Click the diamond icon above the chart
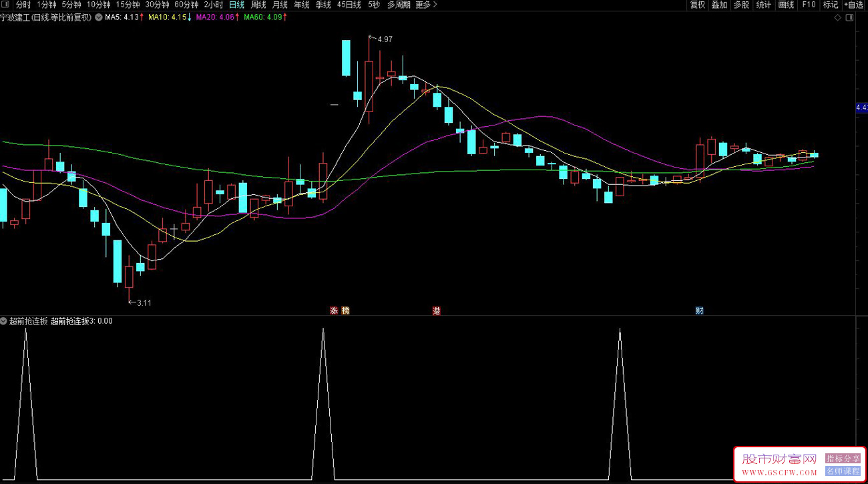868x484 pixels. pyautogui.click(x=838, y=18)
